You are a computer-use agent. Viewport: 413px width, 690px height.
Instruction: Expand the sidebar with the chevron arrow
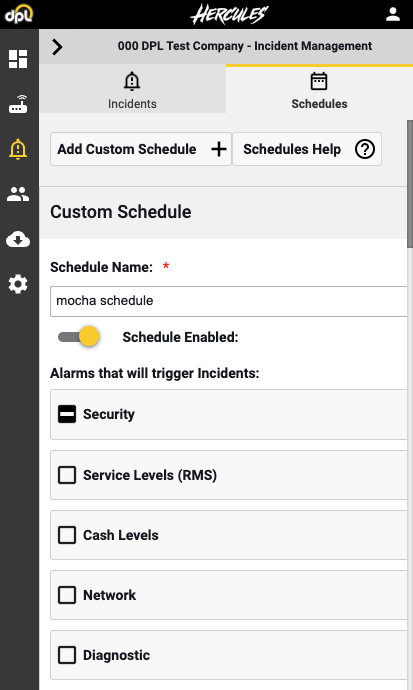click(57, 46)
